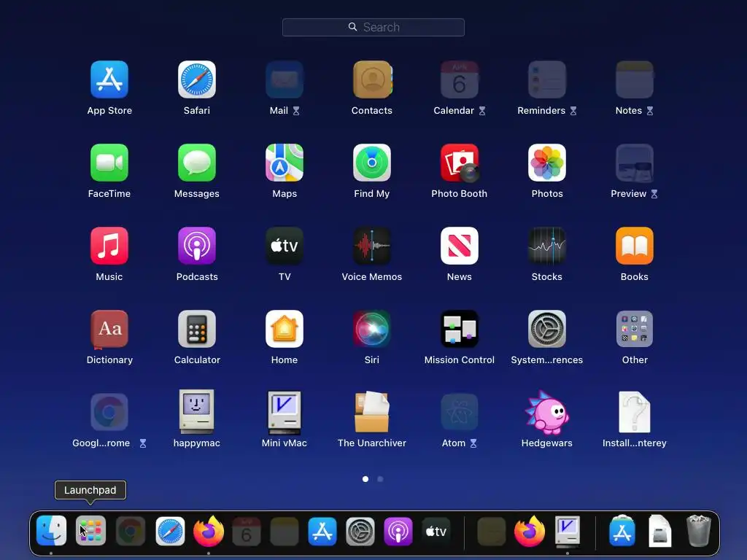This screenshot has width=747, height=560.
Task: Launch the Music app
Action: pyautogui.click(x=109, y=246)
